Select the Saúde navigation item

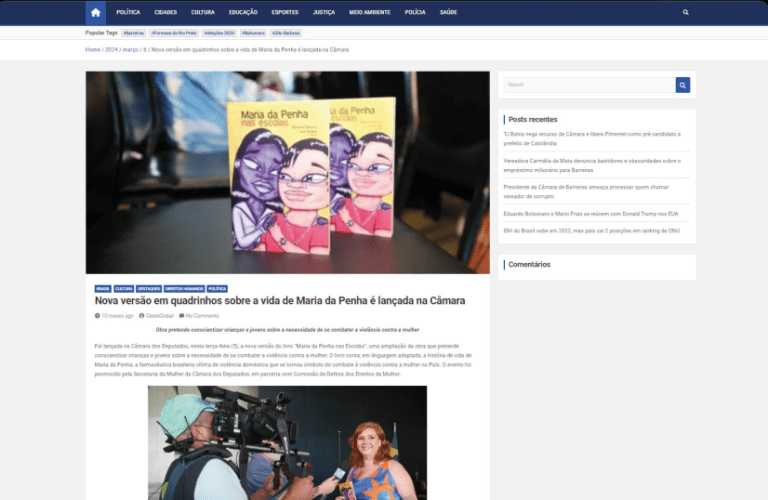click(449, 13)
